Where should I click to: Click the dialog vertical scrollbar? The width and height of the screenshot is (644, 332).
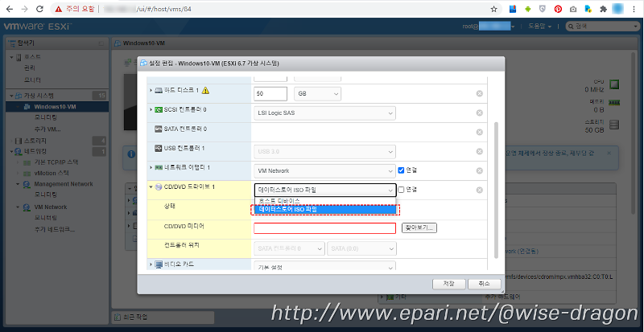496,190
